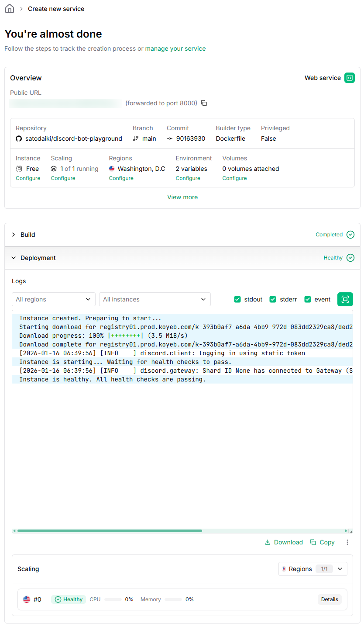
Task: Expand the Build section
Action: click(27, 235)
